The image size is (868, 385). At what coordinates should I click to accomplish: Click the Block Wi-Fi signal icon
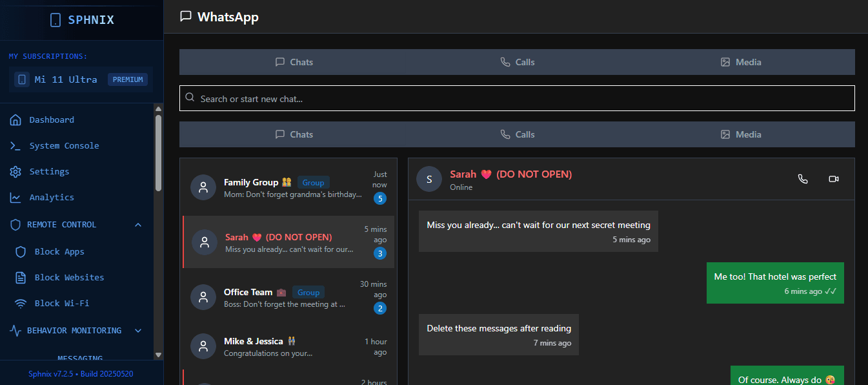[21, 303]
